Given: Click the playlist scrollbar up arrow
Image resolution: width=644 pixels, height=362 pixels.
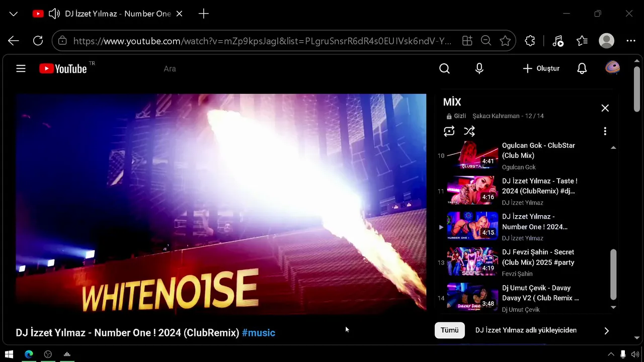Looking at the screenshot, I should (613, 147).
